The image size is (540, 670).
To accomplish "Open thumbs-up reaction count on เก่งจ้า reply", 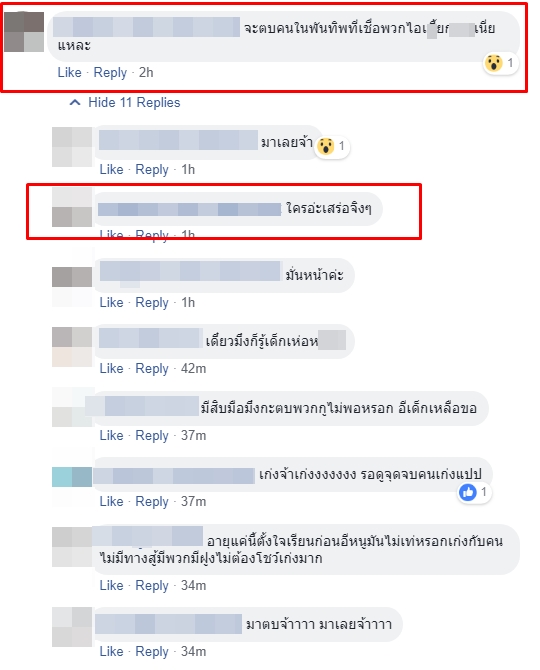I will [x=473, y=492].
